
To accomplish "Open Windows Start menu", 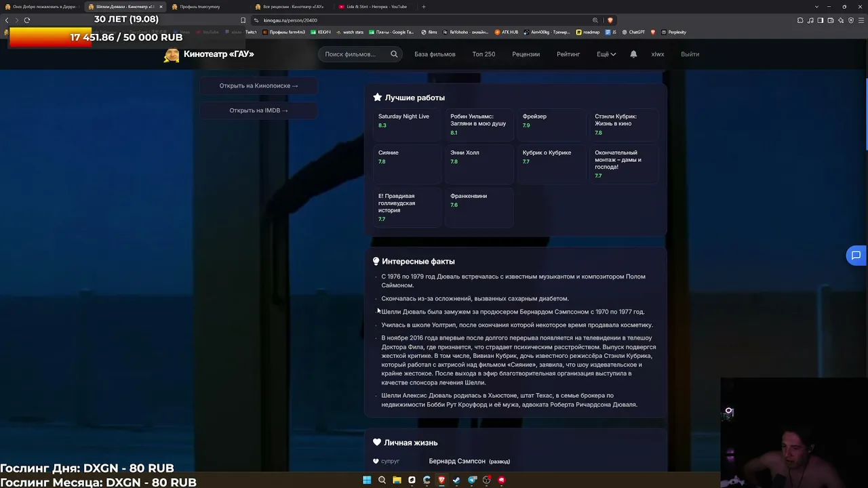I will coord(367,480).
